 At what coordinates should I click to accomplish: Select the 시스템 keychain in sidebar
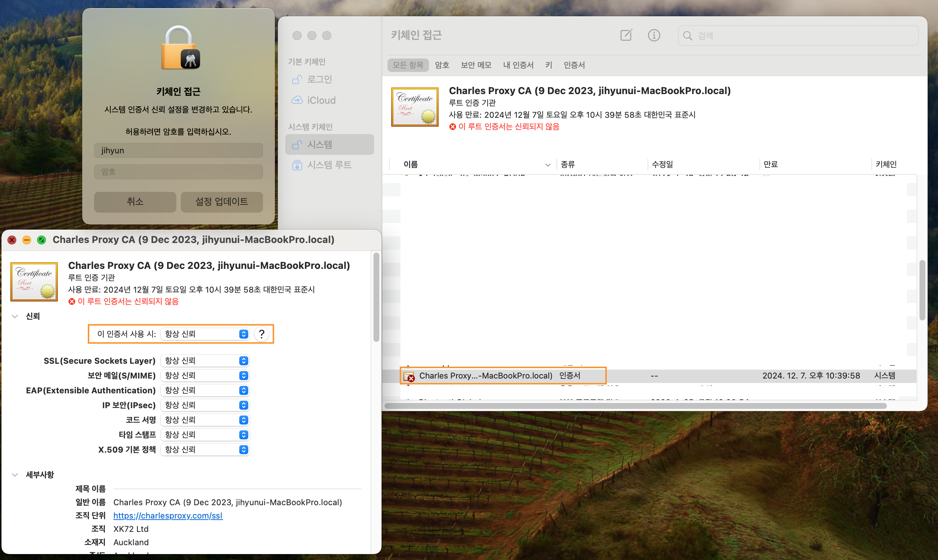pyautogui.click(x=319, y=144)
